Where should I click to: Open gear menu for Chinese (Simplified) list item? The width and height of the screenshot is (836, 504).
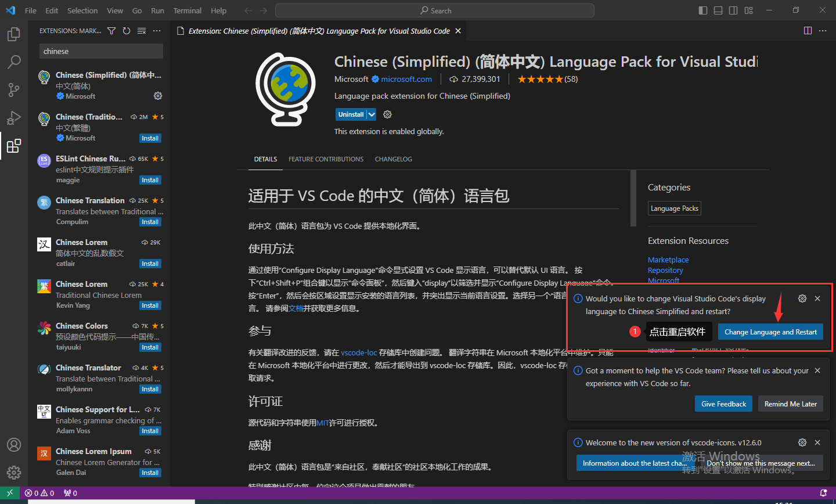(158, 96)
